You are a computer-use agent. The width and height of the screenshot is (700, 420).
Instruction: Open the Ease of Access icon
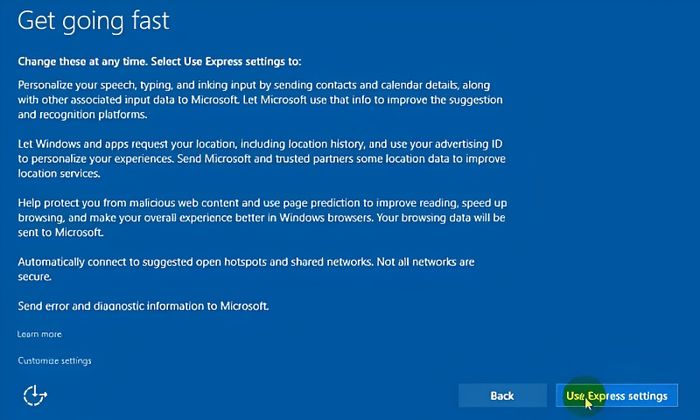click(x=35, y=395)
